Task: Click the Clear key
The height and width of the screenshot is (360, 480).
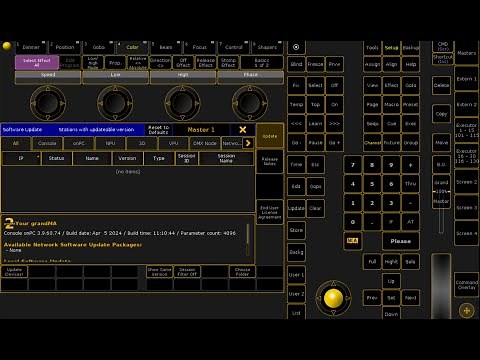Action: coord(315,208)
